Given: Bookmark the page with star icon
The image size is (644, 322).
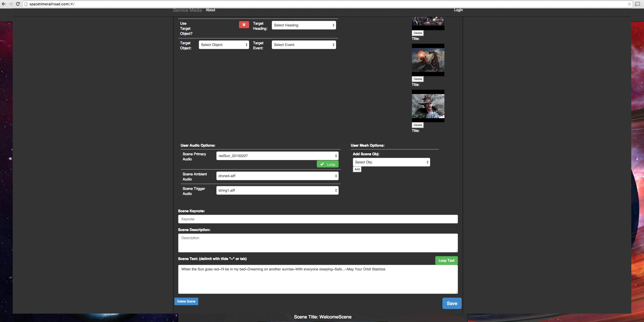Looking at the screenshot, I should 629,4.
